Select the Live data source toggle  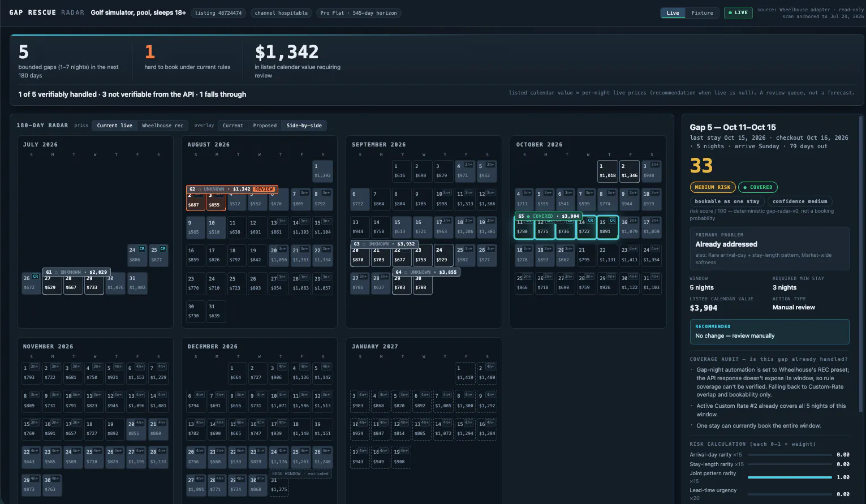673,13
